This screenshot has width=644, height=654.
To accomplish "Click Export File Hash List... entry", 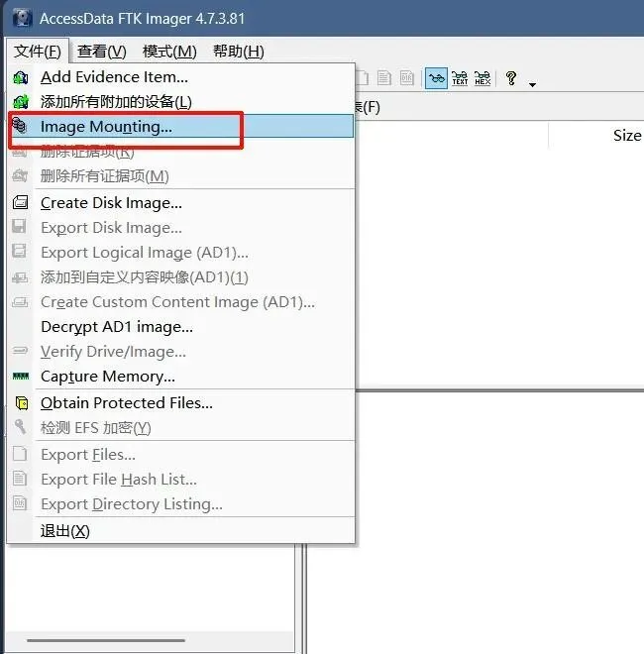I will [181, 480].
